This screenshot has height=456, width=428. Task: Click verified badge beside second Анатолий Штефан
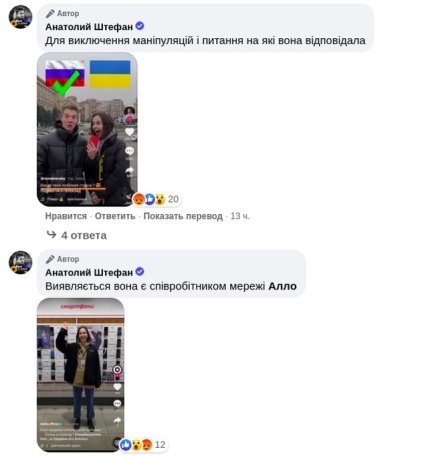pos(140,272)
